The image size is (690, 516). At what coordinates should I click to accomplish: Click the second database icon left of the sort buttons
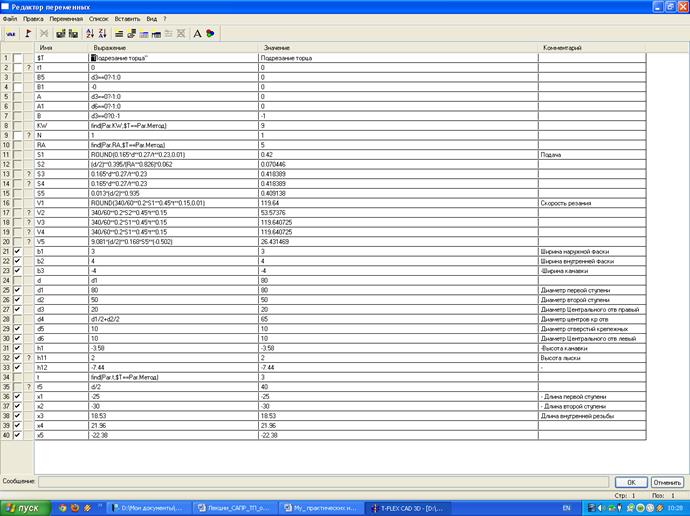[x=73, y=33]
